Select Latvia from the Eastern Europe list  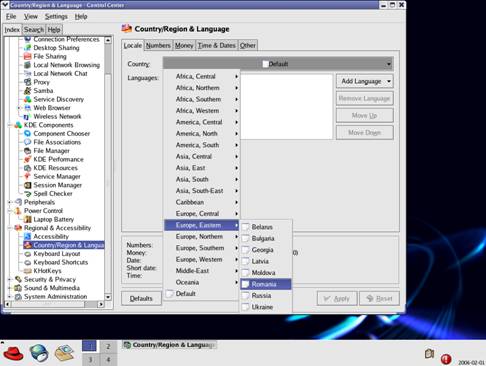pos(266,261)
